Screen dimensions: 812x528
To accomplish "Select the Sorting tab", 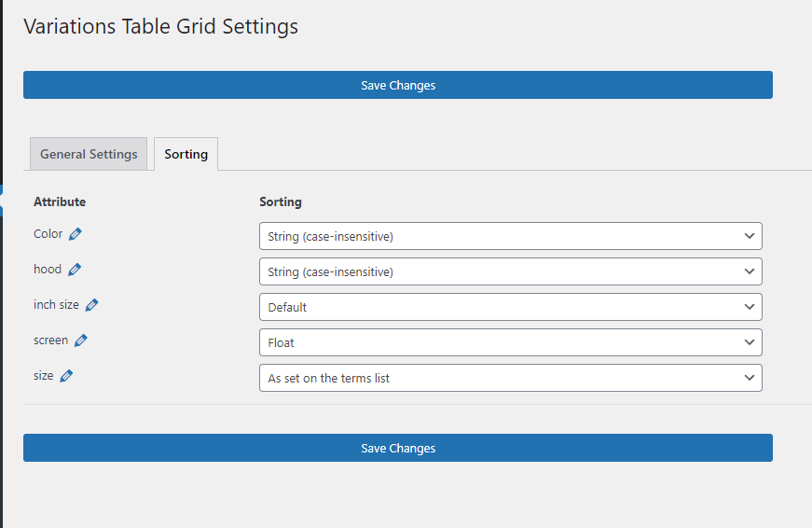I will coord(186,154).
